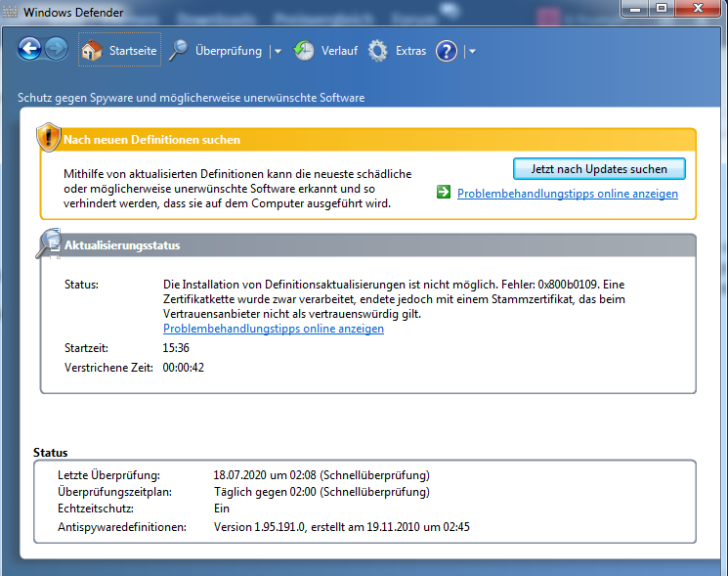Viewport: 728px width, 576px height.
Task: Click the bold 'Status' section heading
Action: point(50,453)
